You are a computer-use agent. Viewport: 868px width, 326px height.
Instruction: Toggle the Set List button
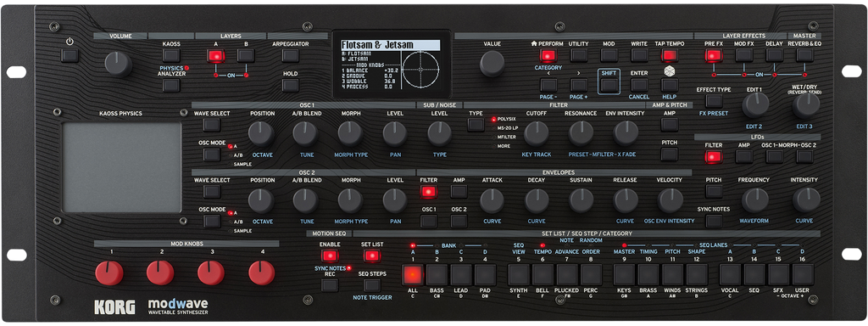tap(372, 256)
